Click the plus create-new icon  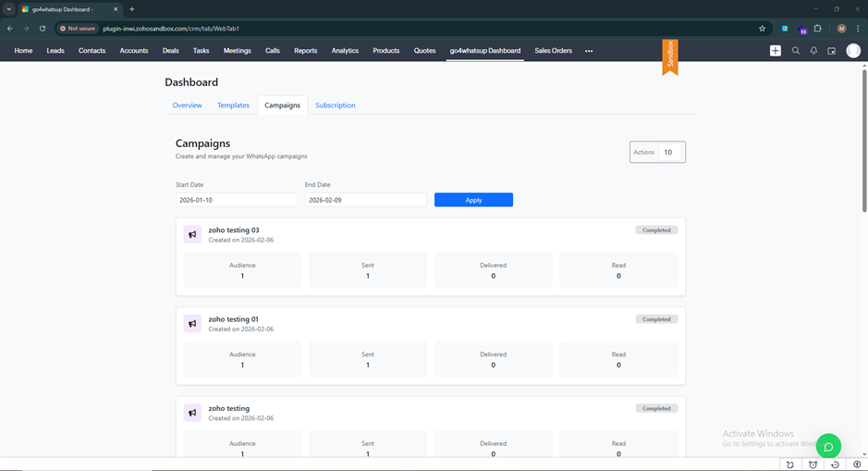click(775, 51)
